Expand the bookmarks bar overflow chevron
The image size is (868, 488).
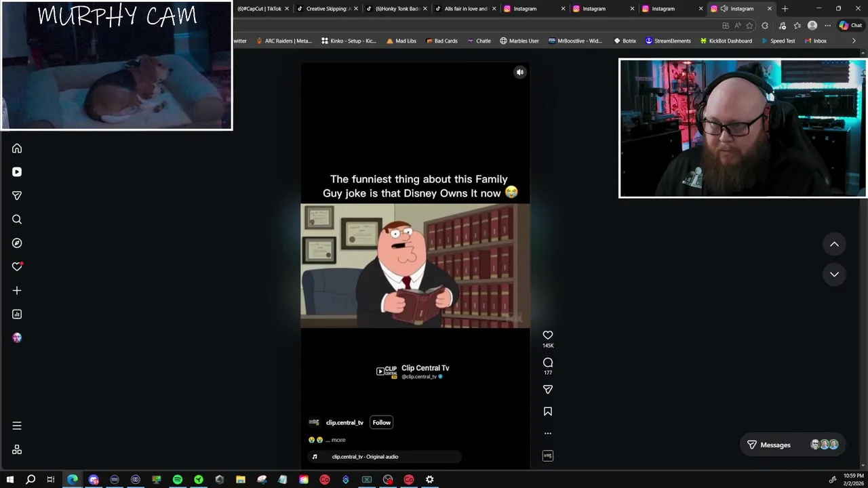[x=854, y=41]
